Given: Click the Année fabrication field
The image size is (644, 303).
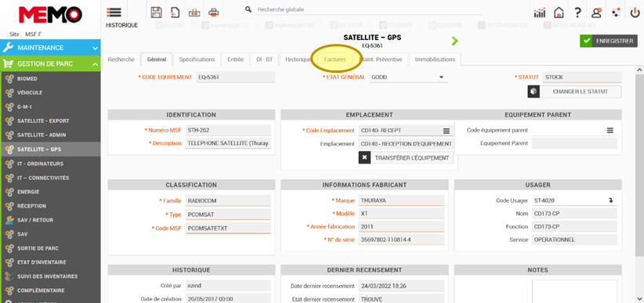Looking at the screenshot, I should tap(401, 226).
